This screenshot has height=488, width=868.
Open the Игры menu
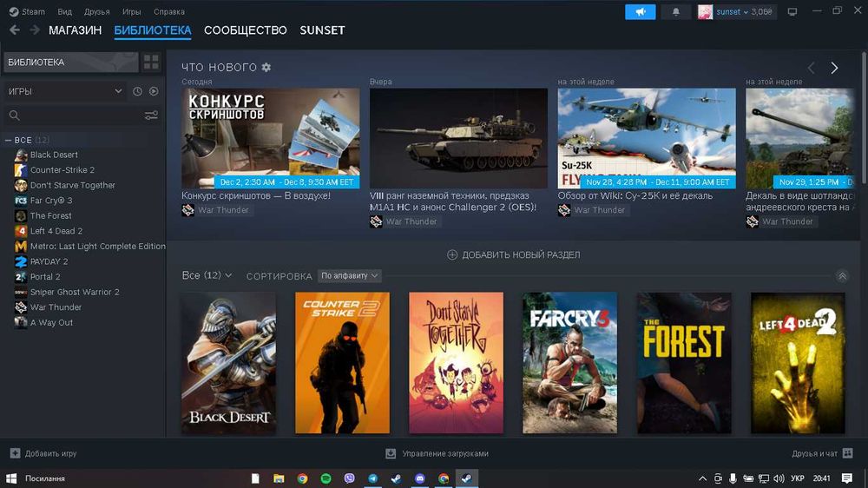131,11
